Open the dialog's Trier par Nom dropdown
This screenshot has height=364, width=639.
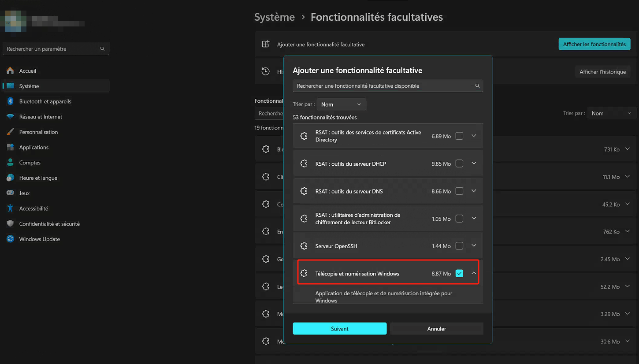(342, 104)
